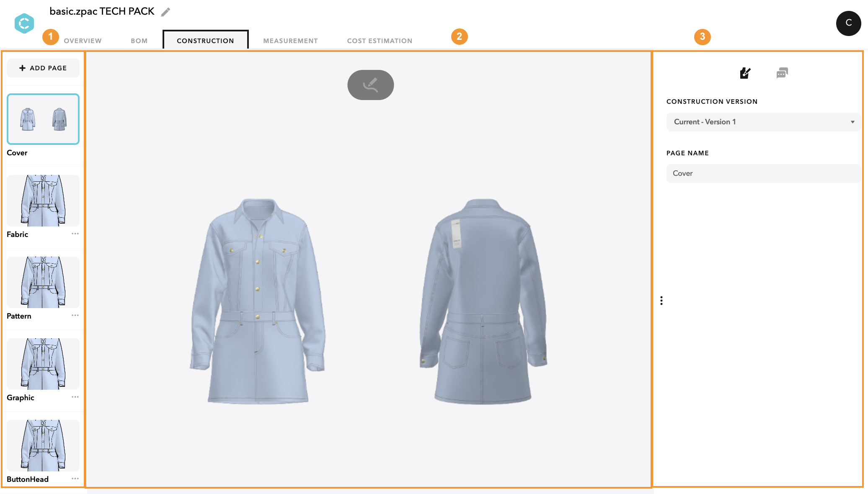Open the Cost Estimation tab

click(x=380, y=41)
